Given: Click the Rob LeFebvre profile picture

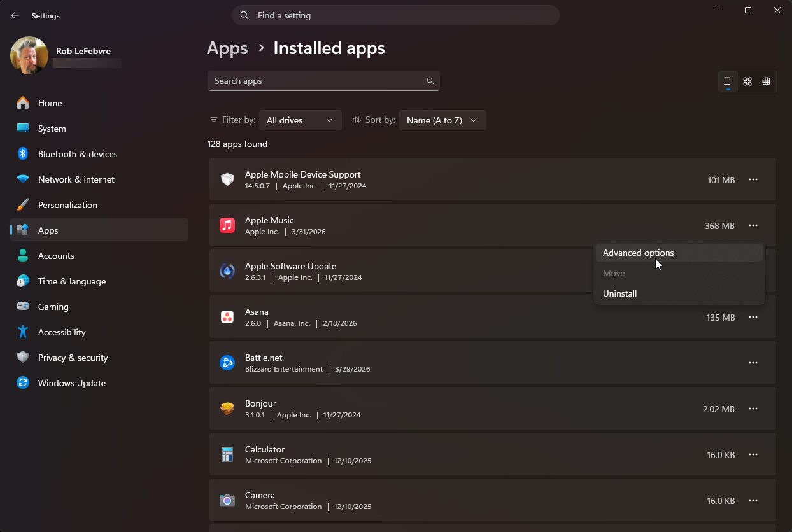Looking at the screenshot, I should (29, 55).
